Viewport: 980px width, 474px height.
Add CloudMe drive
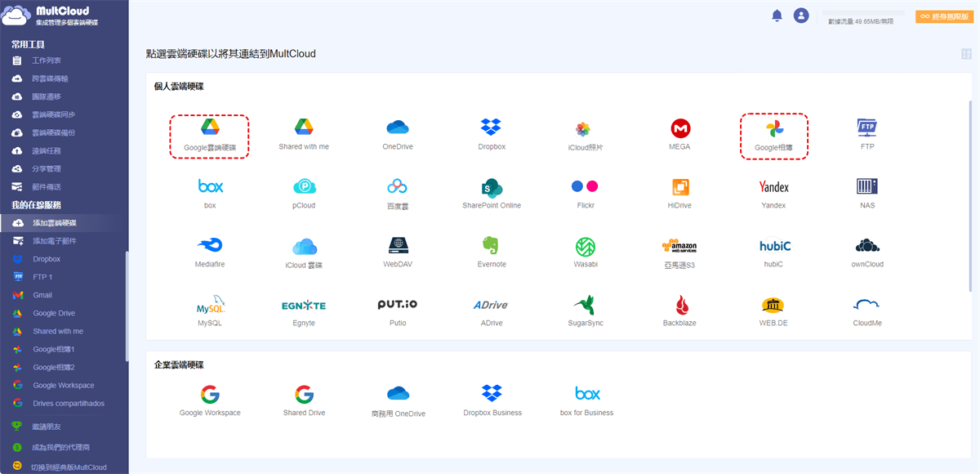pos(867,311)
